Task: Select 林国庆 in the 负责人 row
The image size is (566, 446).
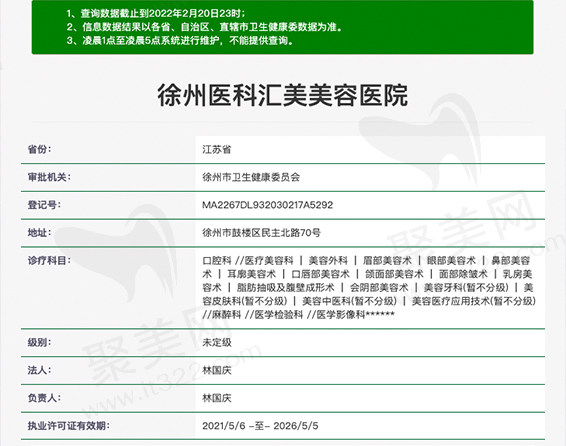Action: 217,398
